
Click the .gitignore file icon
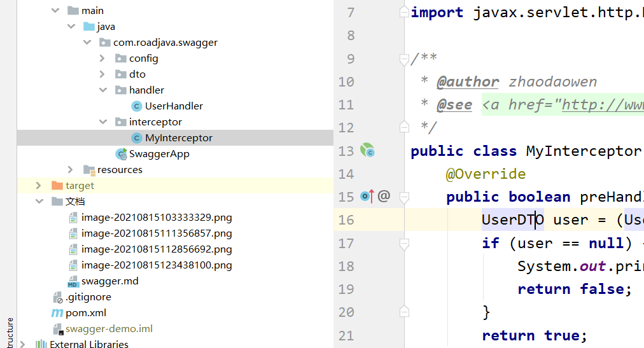(x=57, y=297)
